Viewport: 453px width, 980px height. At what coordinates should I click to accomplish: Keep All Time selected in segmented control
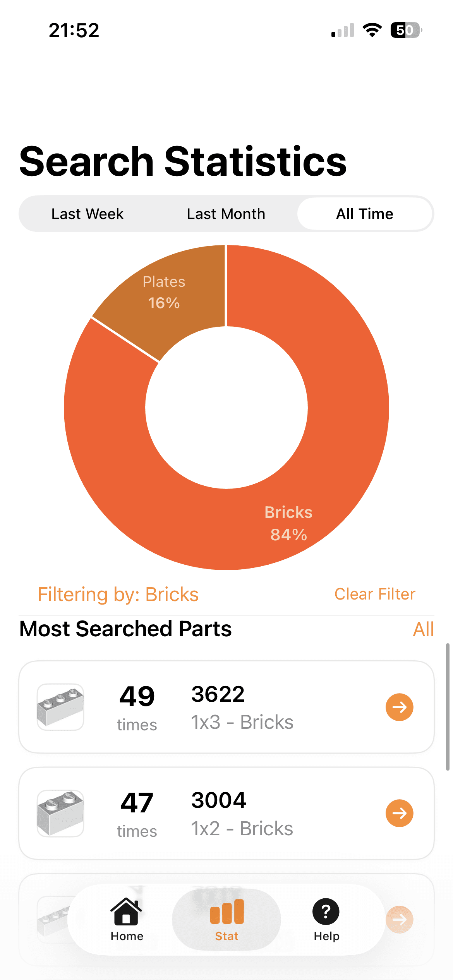click(x=364, y=214)
